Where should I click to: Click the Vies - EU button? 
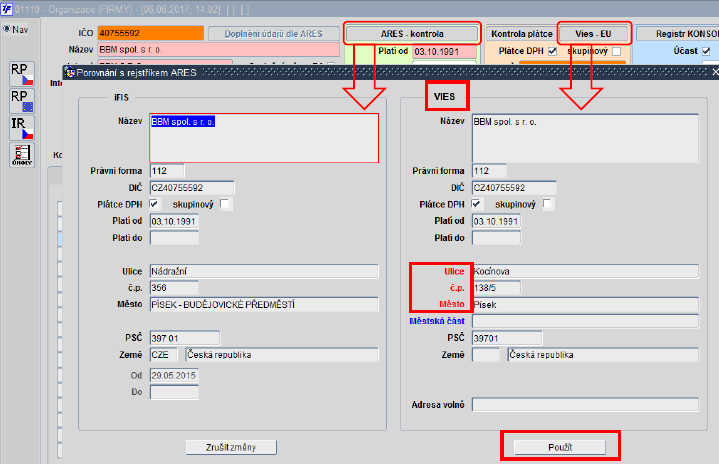tap(593, 33)
